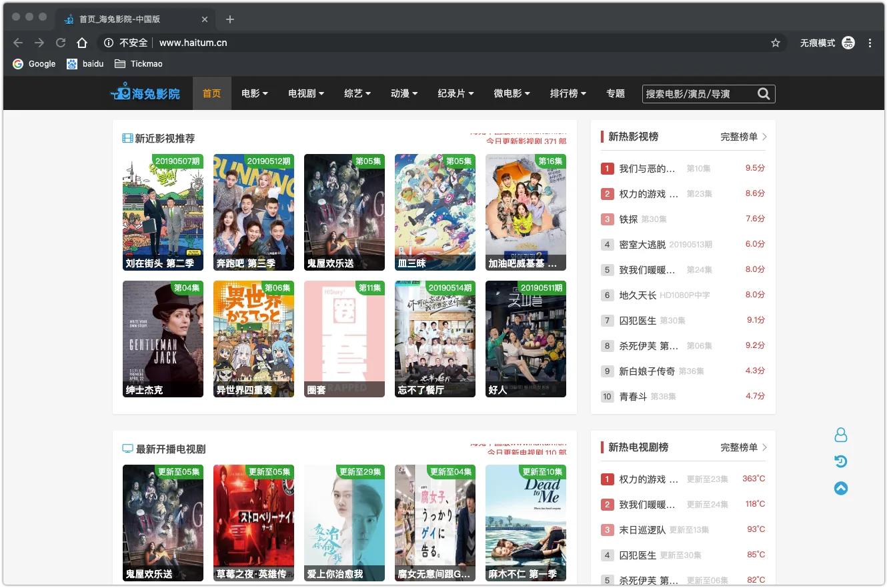The image size is (887, 588).
Task: Open the Tickmao bookmarks folder
Action: 139,64
